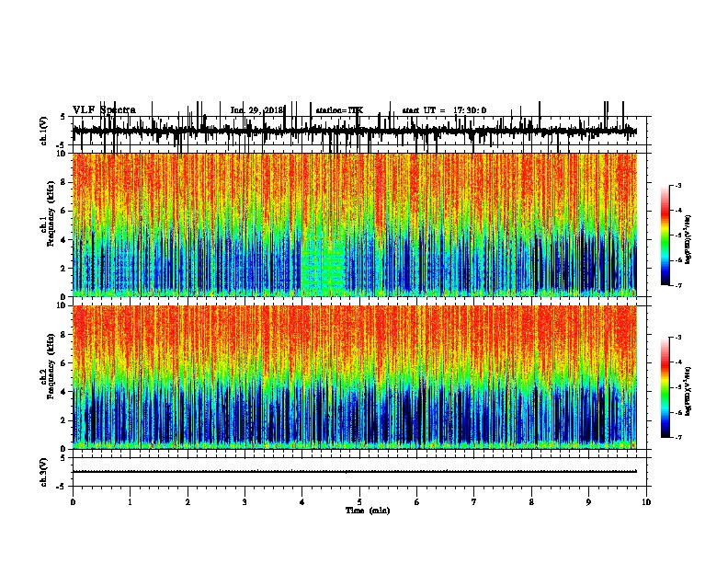Click the "ch.1(V)" waveform axis label
This screenshot has width=728, height=563.
coord(44,131)
